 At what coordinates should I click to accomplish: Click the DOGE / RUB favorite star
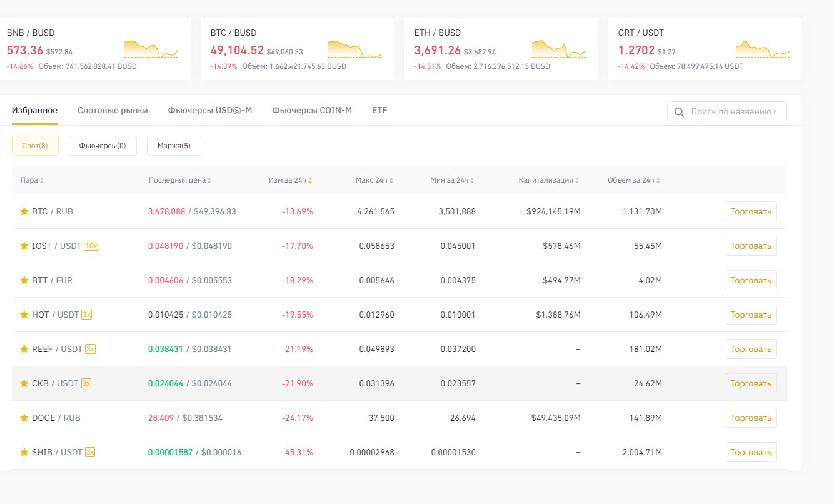[x=24, y=418]
